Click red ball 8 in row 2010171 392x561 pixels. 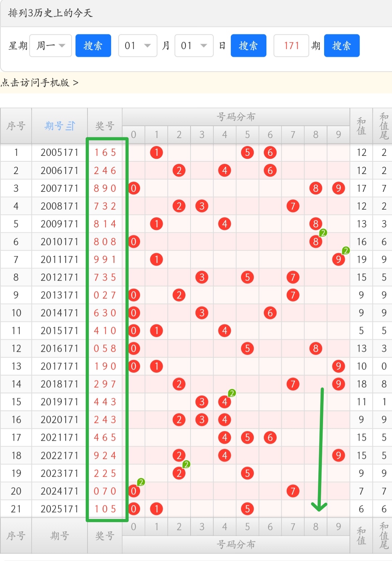[316, 242]
